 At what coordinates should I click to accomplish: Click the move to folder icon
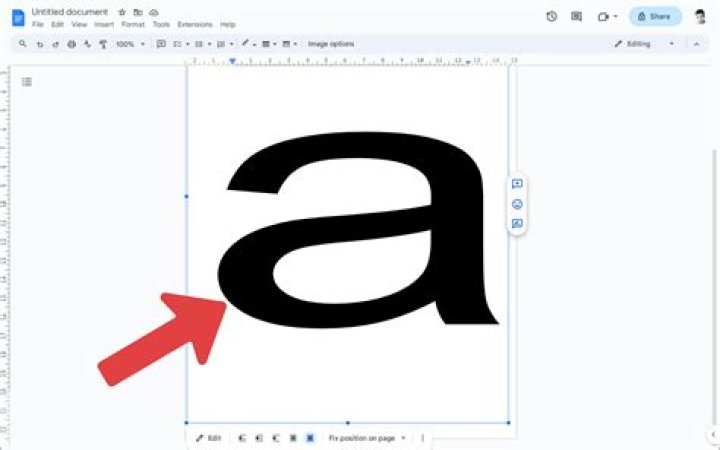pos(138,12)
